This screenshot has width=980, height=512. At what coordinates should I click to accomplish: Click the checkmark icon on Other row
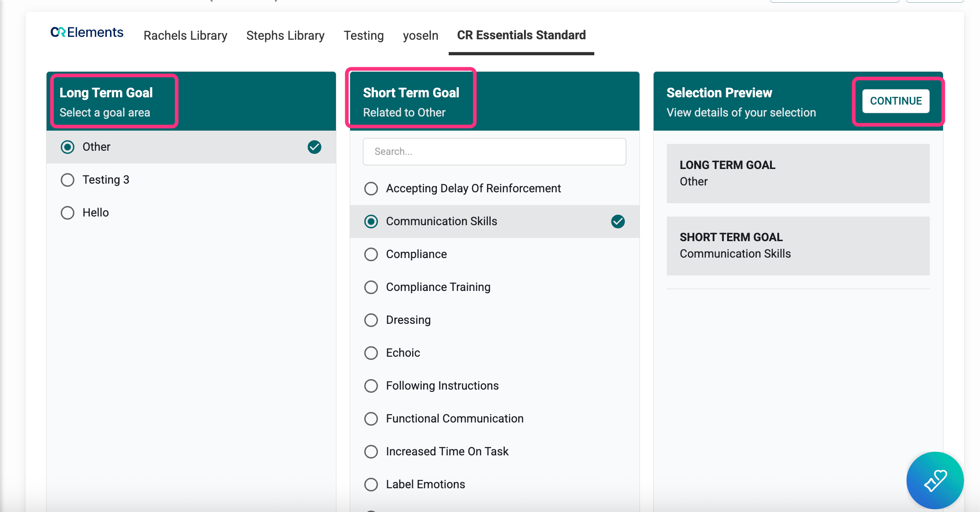[314, 147]
